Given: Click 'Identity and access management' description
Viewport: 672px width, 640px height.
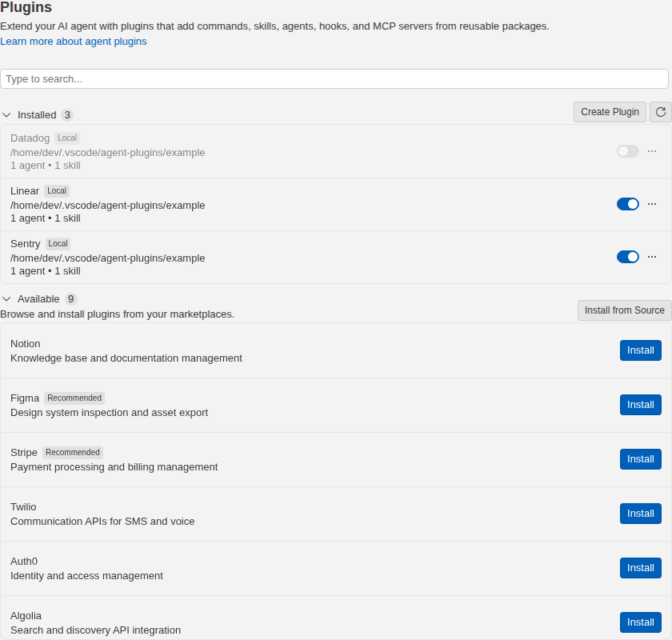Looking at the screenshot, I should point(86,576).
